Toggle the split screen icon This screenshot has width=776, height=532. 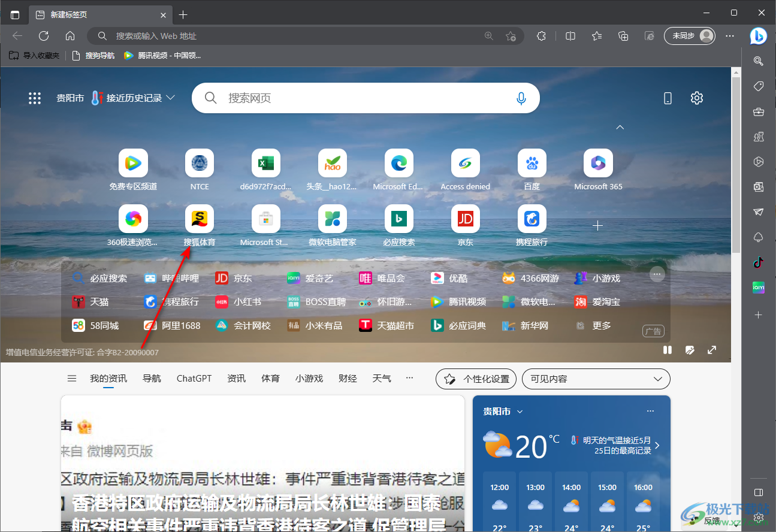(570, 36)
